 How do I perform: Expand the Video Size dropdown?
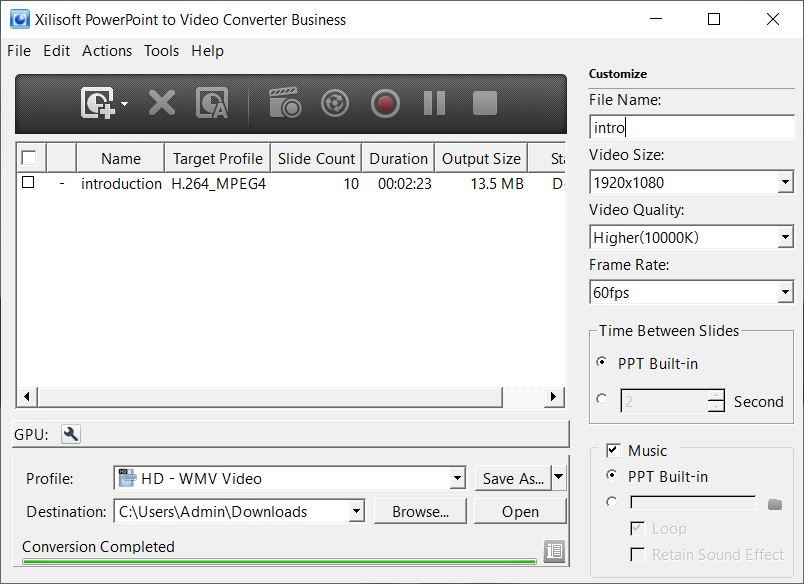(x=785, y=183)
